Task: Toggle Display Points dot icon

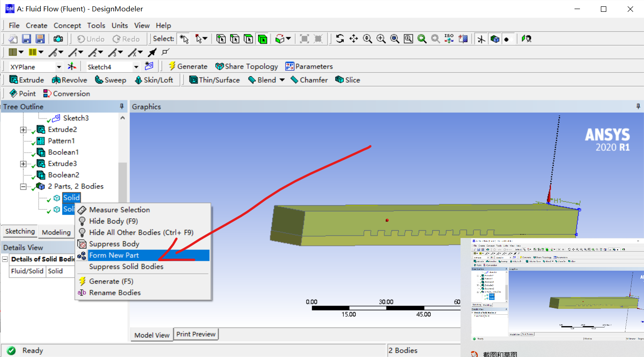Action: [x=508, y=39]
